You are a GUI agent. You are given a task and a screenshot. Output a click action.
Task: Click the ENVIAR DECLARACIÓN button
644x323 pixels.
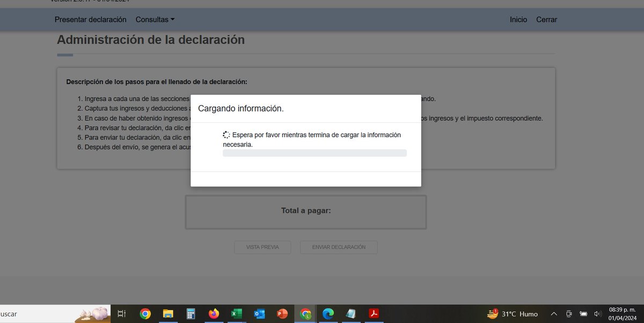pyautogui.click(x=339, y=247)
